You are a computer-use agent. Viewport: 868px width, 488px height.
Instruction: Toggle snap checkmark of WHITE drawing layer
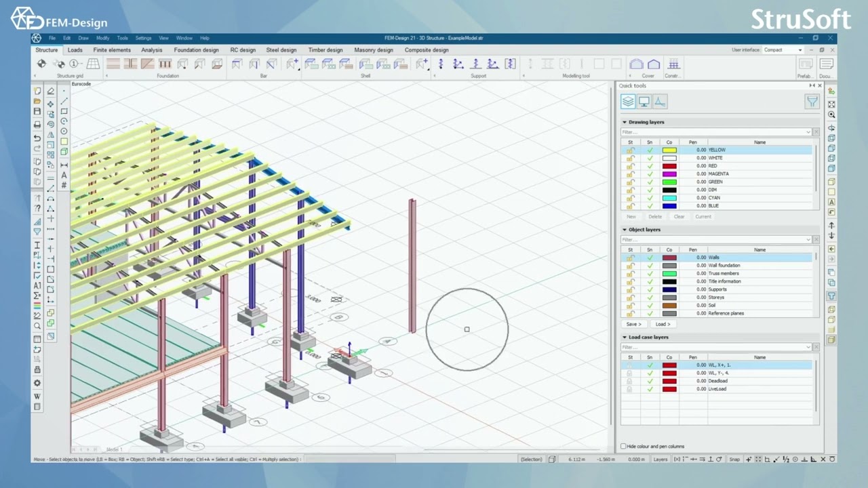coord(650,158)
